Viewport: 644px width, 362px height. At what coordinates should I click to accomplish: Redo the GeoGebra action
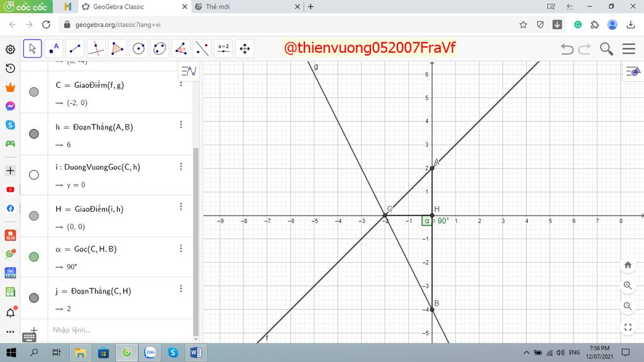point(584,49)
